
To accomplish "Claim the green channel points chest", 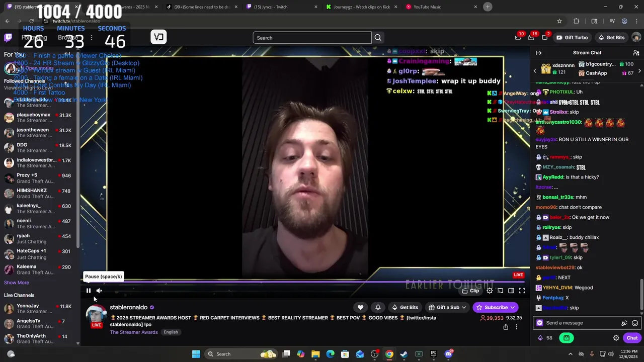I will 567,338.
